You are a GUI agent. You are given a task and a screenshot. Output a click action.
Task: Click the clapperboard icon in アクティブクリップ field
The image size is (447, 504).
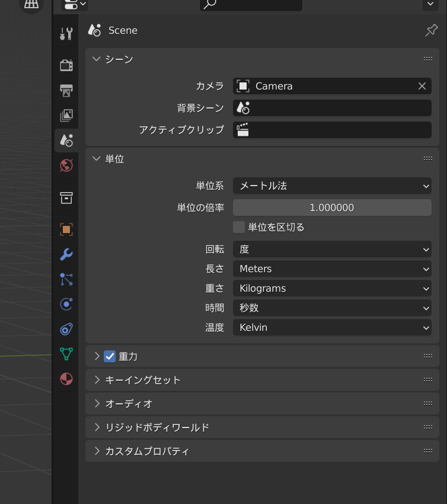tap(243, 130)
